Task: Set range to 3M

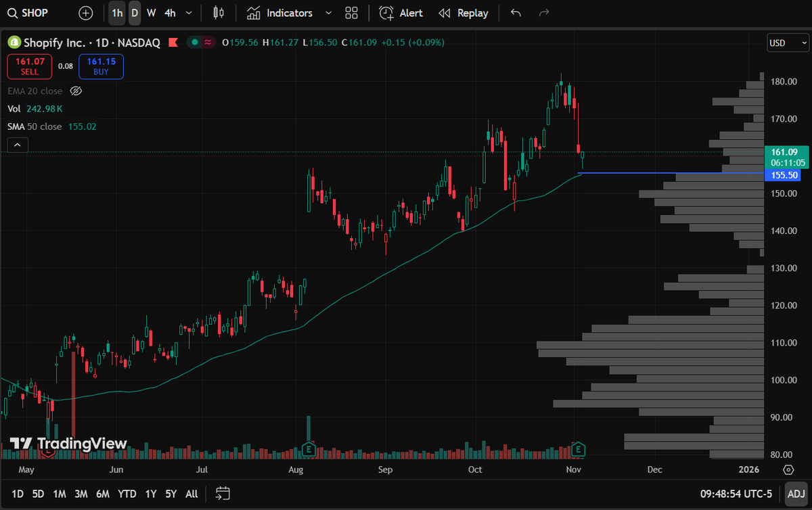Action: (81, 494)
